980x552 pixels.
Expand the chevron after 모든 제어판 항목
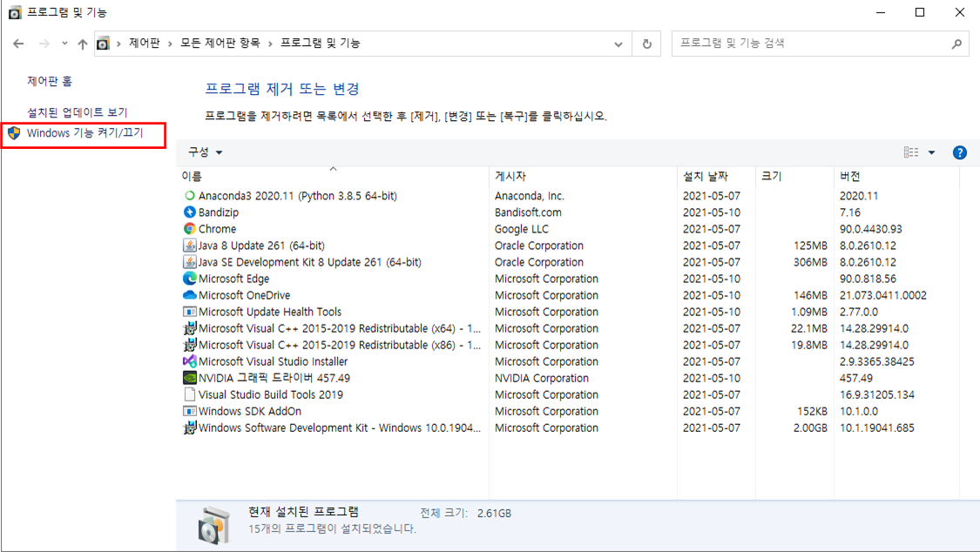[x=270, y=44]
